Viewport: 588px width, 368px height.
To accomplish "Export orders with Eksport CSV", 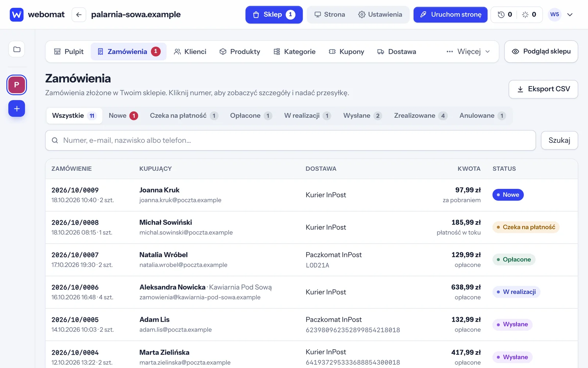I will 543,89.
